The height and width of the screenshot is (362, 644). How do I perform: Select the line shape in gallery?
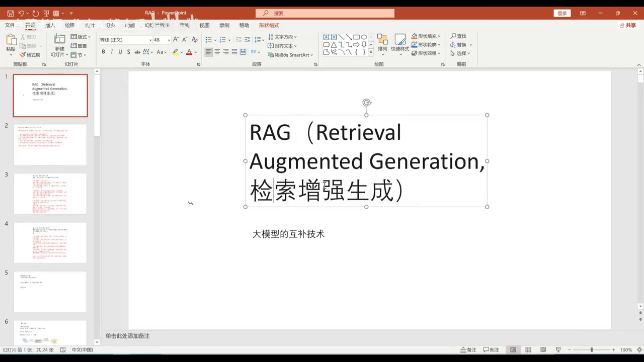pyautogui.click(x=341, y=37)
